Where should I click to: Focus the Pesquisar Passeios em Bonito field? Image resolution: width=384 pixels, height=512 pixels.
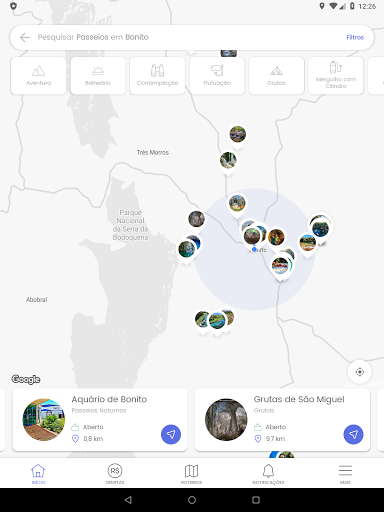[192, 37]
